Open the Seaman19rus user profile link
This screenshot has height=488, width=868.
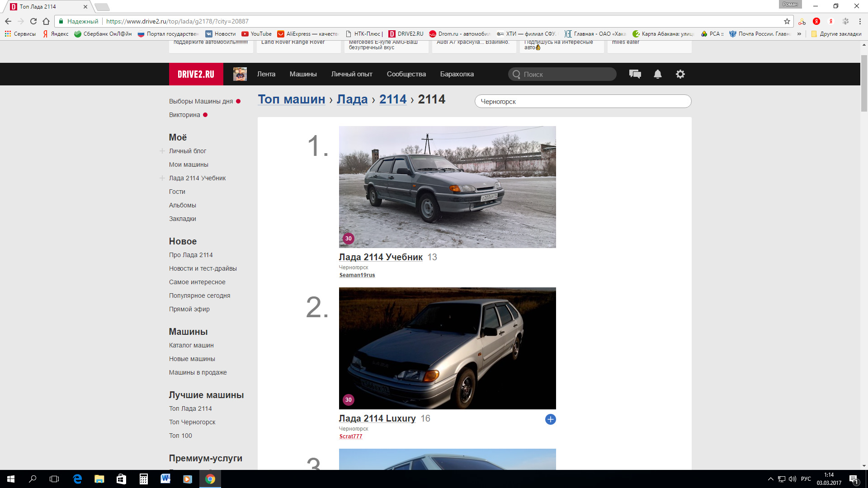pos(357,275)
